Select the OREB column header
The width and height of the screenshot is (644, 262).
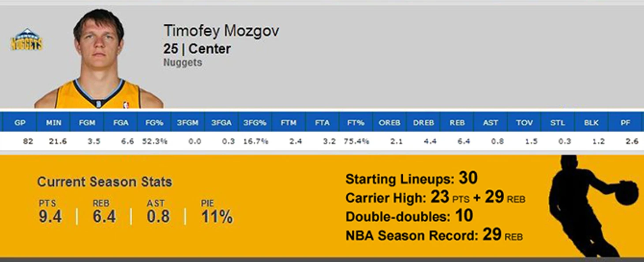[389, 123]
